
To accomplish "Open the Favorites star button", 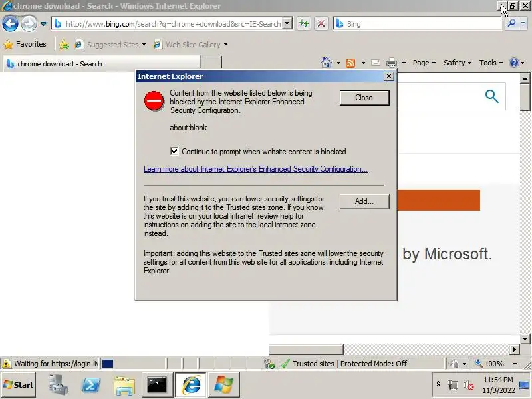I will 25,44.
